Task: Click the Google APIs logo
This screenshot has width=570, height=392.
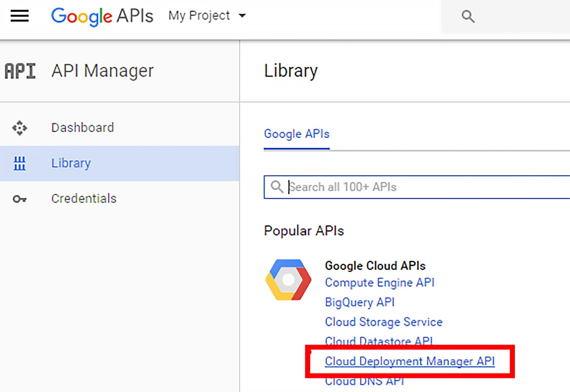Action: pyautogui.click(x=102, y=16)
